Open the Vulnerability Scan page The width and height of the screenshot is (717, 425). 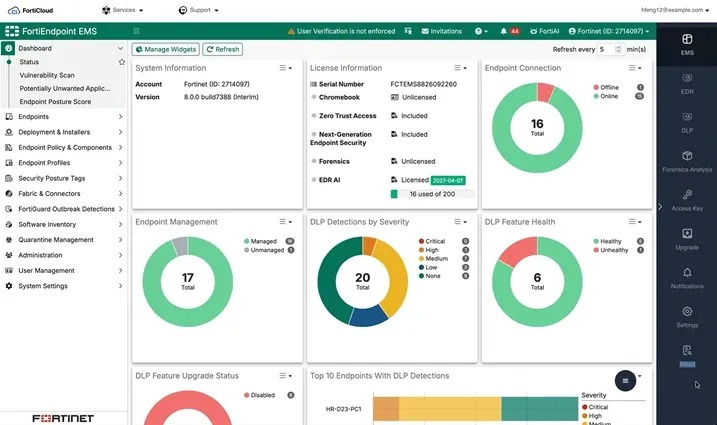point(47,75)
